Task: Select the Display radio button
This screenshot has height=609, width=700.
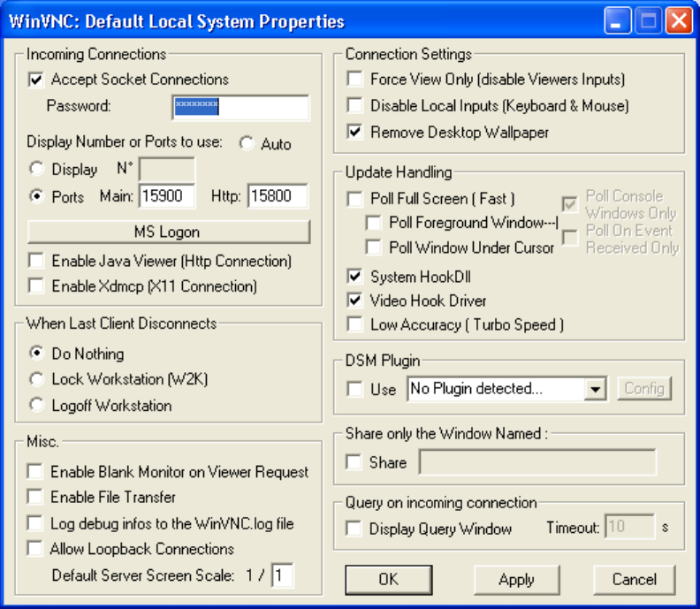Action: tap(36, 169)
